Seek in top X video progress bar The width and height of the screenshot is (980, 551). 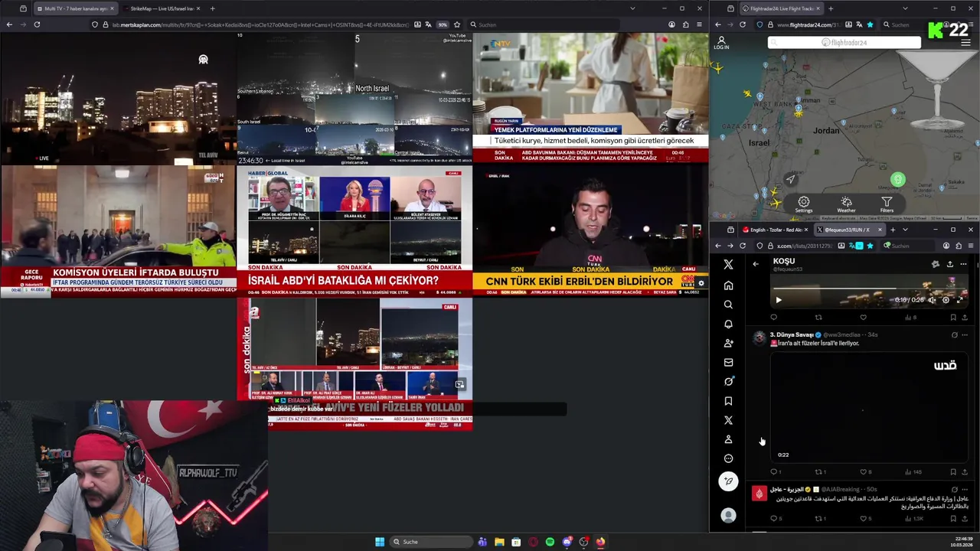pyautogui.click(x=869, y=290)
